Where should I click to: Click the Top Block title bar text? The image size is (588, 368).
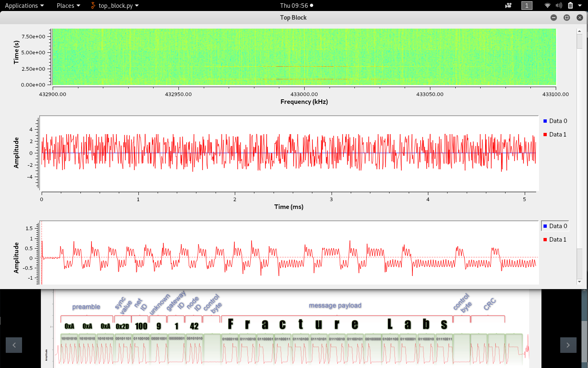(x=293, y=18)
